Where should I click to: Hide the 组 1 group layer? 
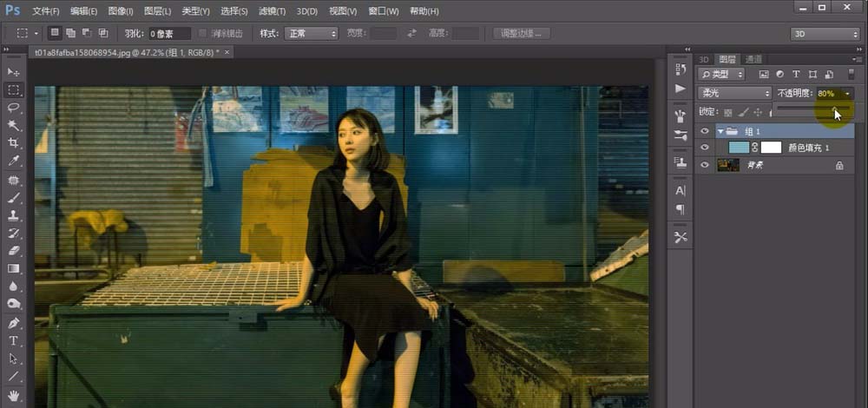(705, 131)
